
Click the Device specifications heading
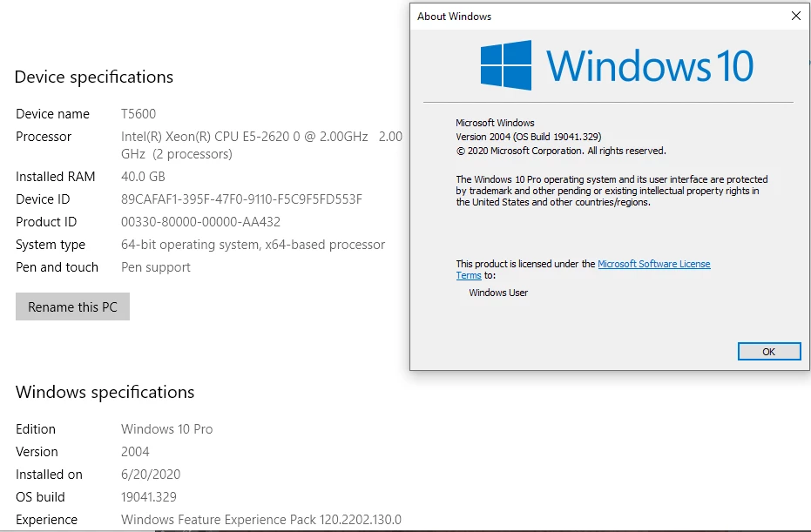(93, 77)
